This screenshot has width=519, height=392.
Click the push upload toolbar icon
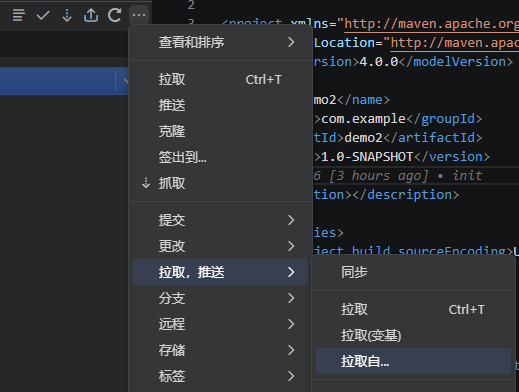point(91,15)
